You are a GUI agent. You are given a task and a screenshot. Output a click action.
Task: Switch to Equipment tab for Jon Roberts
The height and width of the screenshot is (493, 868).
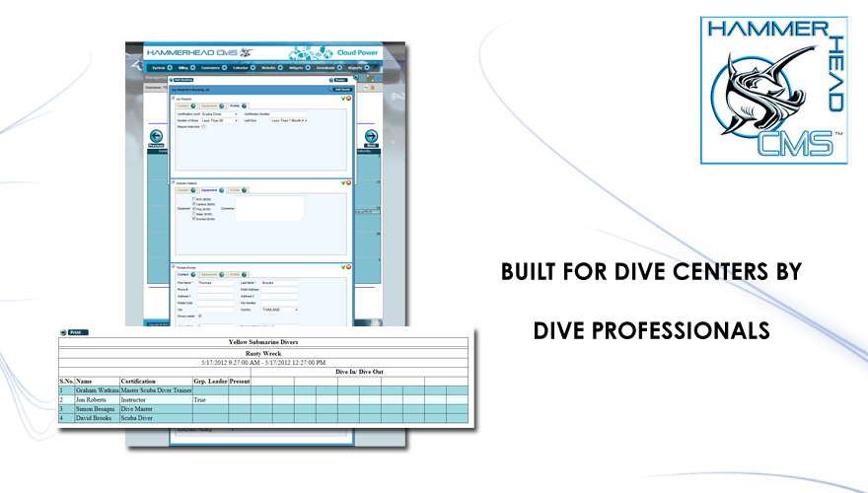click(x=209, y=106)
